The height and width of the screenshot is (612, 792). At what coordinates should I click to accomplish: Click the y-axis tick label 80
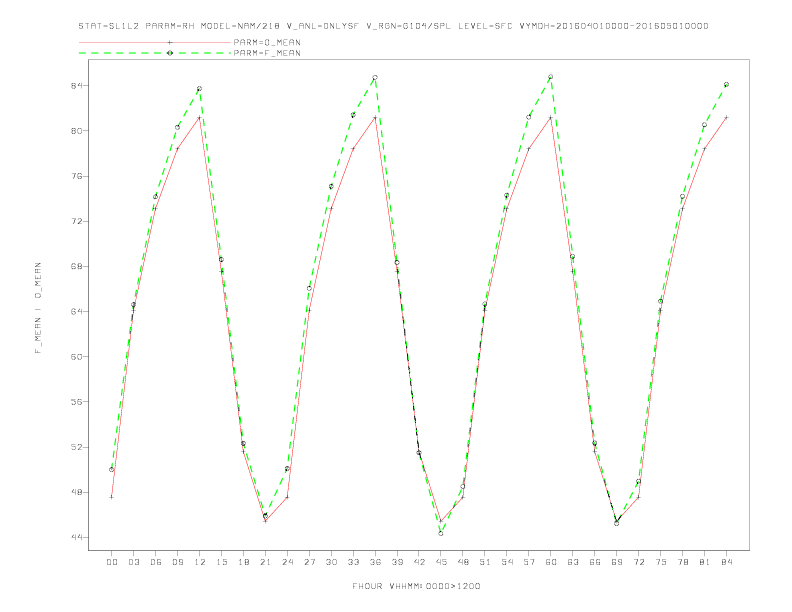tap(76, 131)
